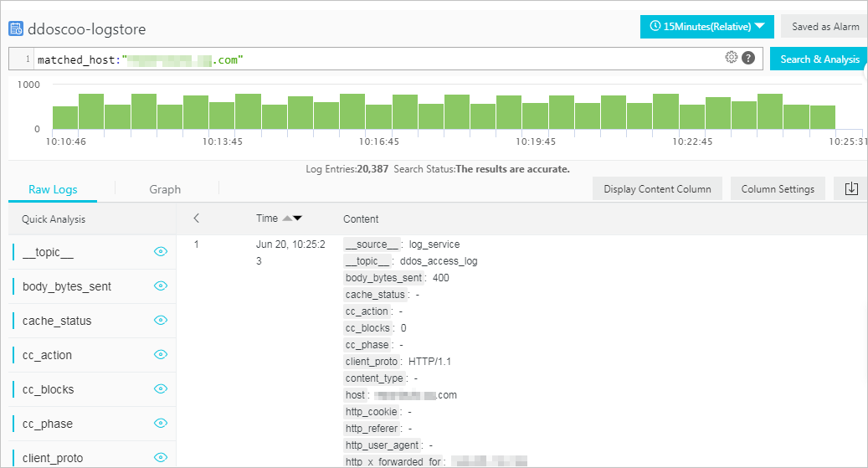Click the Saved as Alarm button
This screenshot has height=468, width=868.
(x=824, y=27)
